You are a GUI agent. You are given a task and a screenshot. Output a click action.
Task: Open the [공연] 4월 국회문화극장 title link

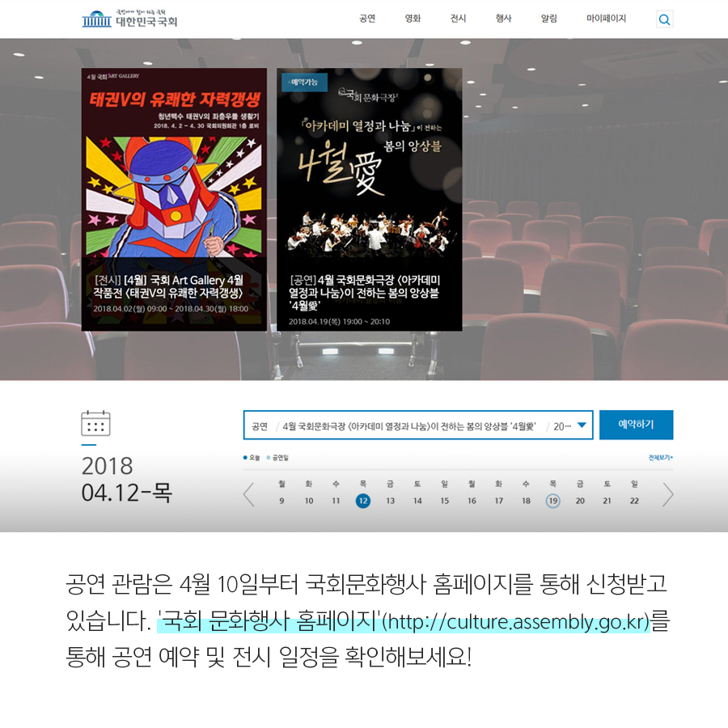click(365, 293)
